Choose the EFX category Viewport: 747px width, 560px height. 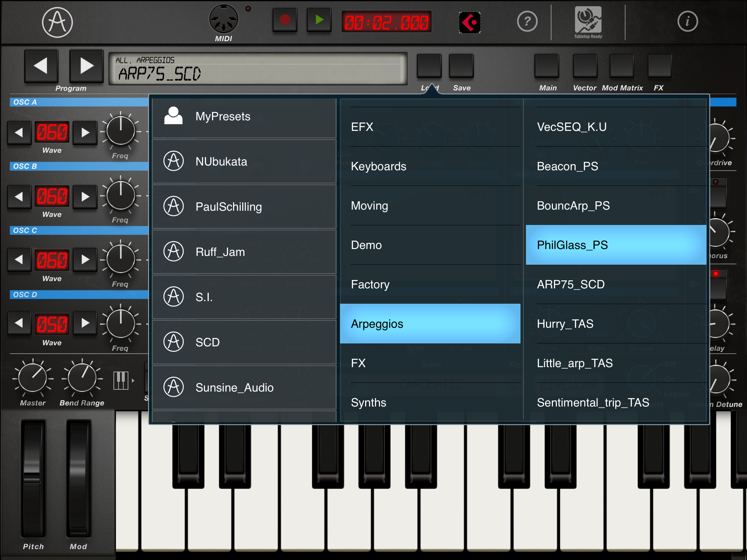[x=430, y=127]
